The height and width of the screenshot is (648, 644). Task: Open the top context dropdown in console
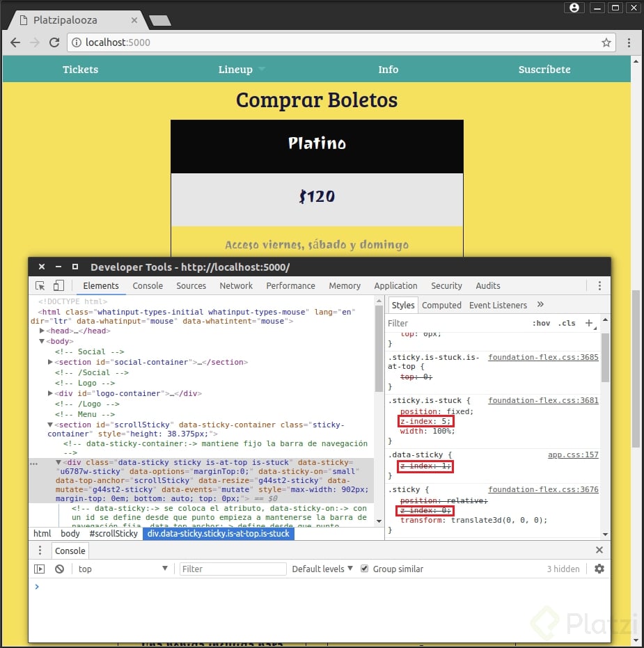(x=123, y=569)
